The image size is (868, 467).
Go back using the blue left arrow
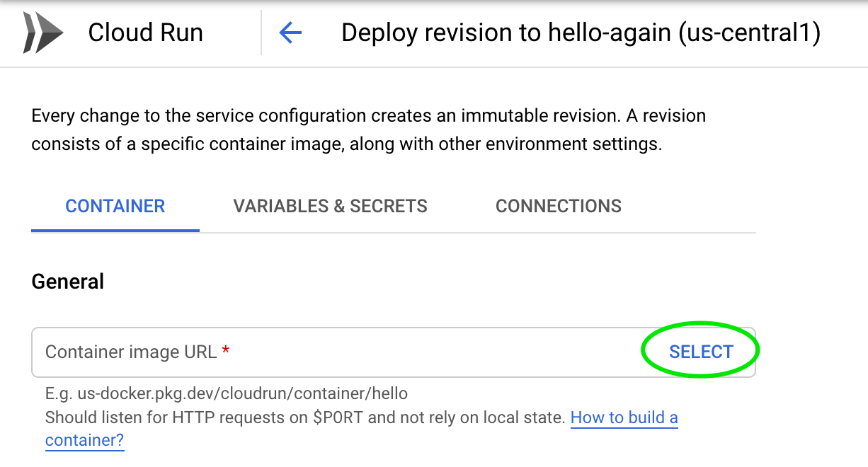tap(290, 33)
